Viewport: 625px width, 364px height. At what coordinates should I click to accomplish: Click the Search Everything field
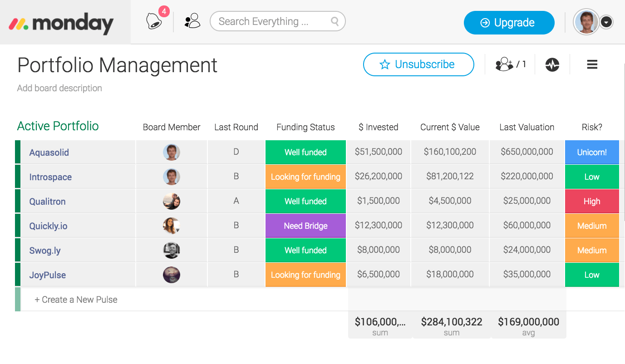278,21
